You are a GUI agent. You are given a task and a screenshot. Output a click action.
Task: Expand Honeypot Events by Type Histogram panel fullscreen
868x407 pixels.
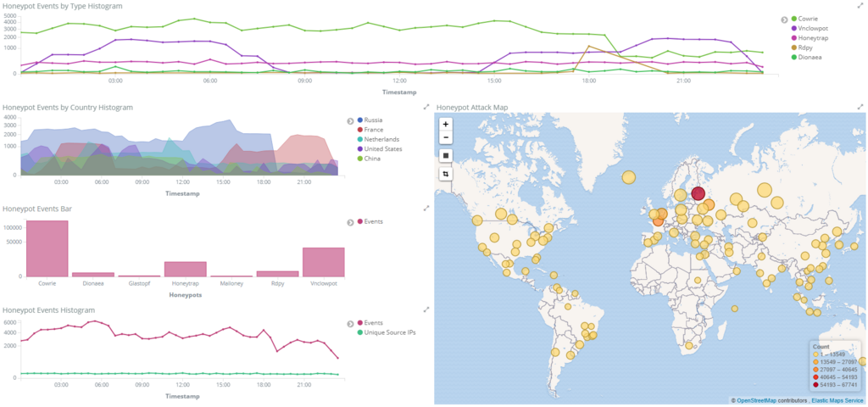(x=860, y=6)
